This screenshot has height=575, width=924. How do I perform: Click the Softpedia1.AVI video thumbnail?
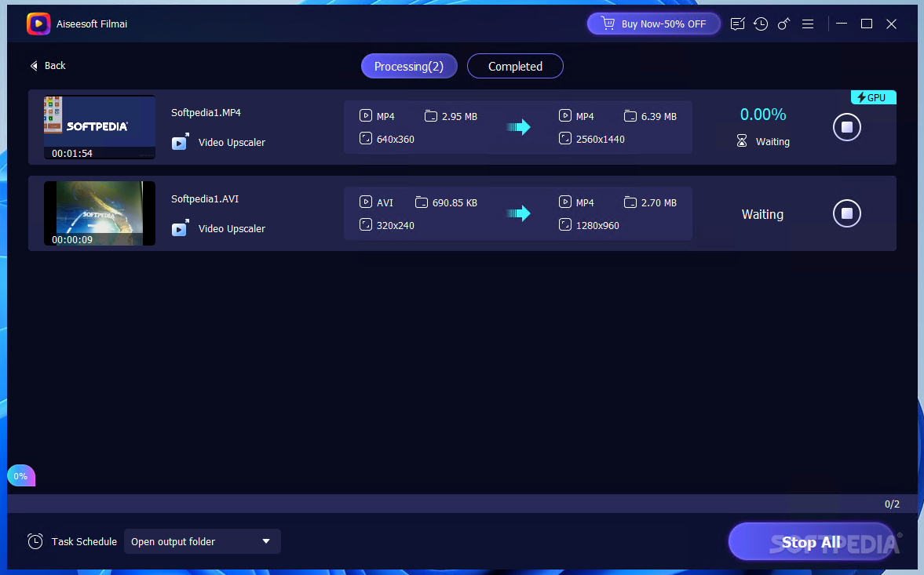100,213
